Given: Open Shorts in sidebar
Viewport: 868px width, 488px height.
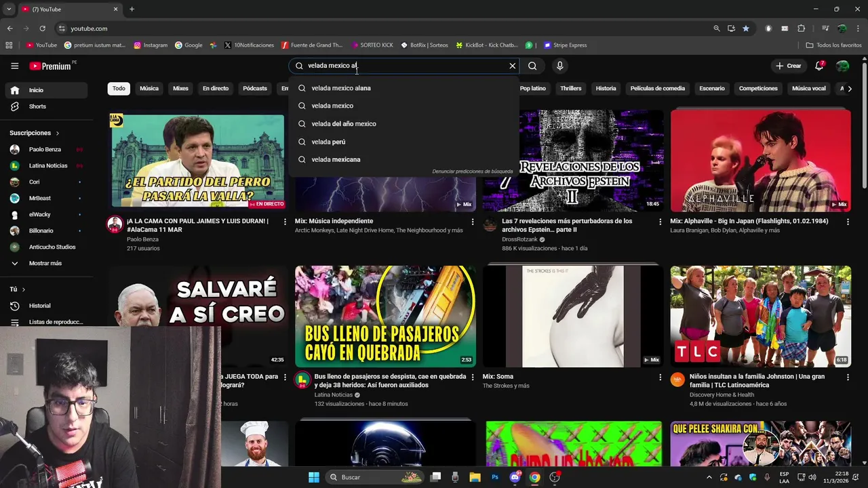Looking at the screenshot, I should tap(47, 106).
